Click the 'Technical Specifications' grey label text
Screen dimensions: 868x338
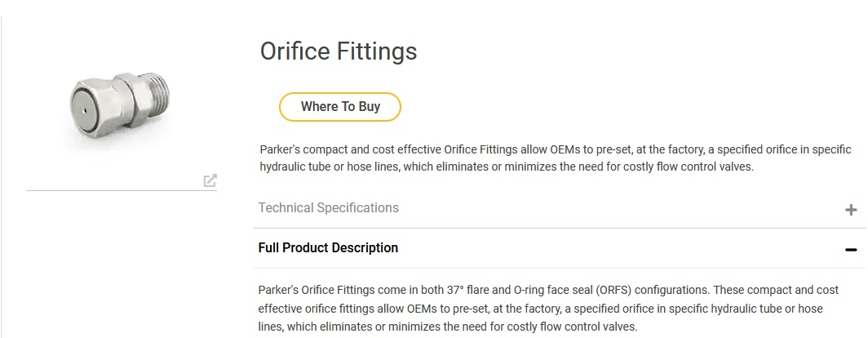click(x=328, y=208)
